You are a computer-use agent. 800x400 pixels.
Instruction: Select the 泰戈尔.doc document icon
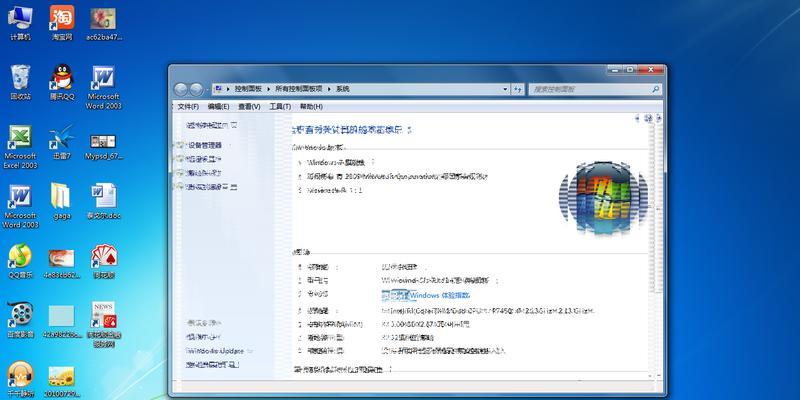(x=104, y=202)
